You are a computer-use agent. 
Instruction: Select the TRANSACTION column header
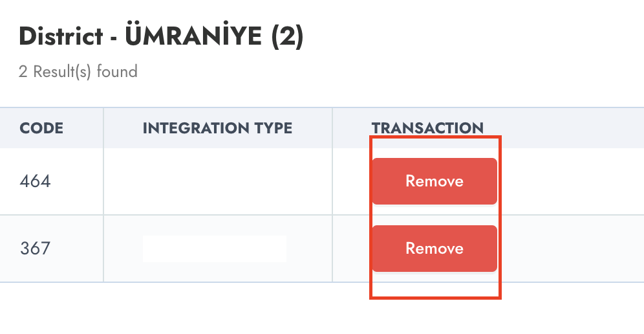pos(427,128)
